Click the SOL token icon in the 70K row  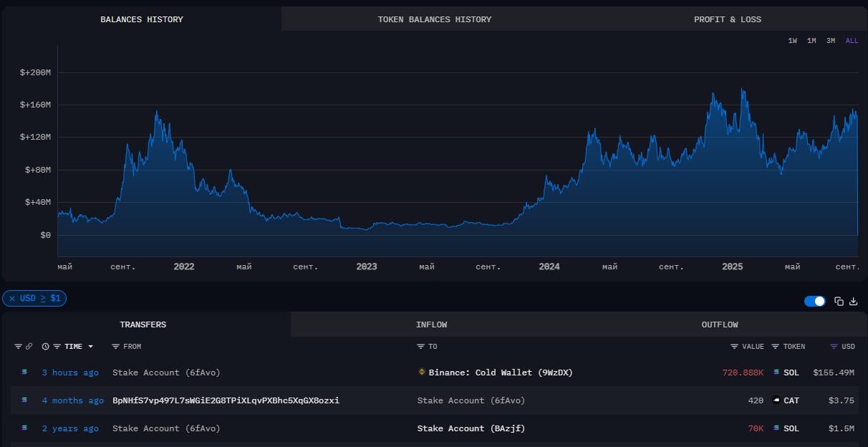[x=776, y=428]
